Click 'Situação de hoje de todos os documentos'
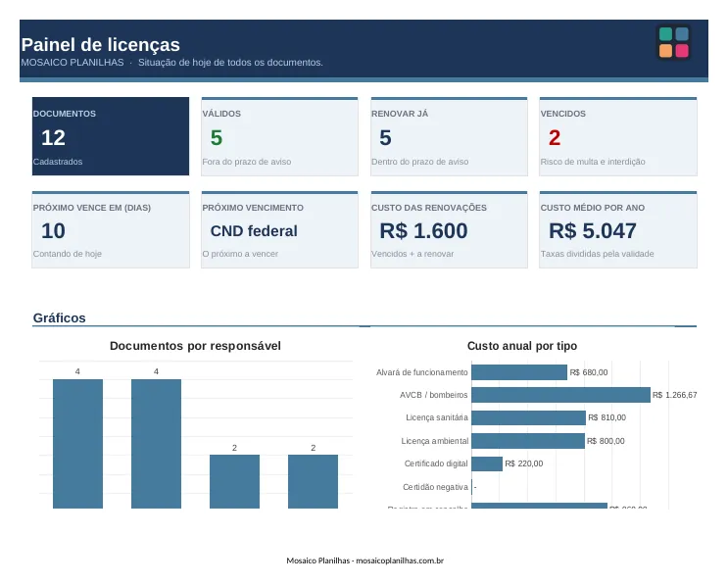 pos(230,62)
